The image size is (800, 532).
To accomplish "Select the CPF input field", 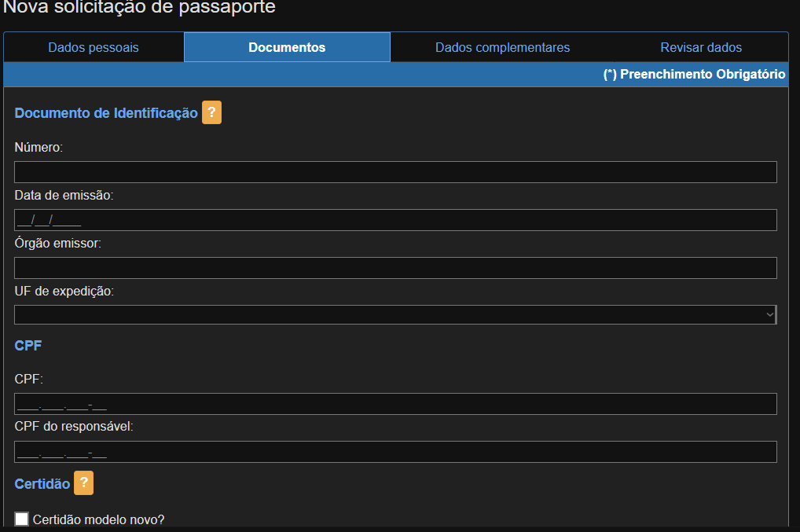I will 395,403.
